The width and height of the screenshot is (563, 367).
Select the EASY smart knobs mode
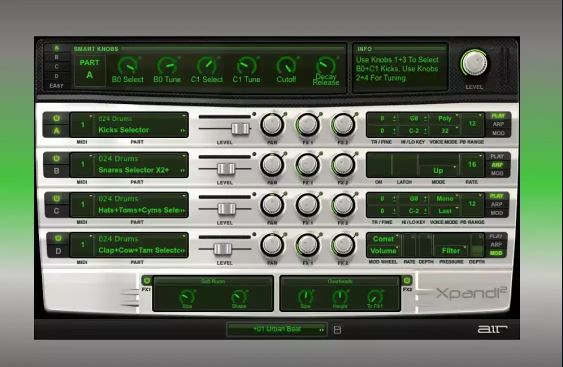(x=56, y=85)
